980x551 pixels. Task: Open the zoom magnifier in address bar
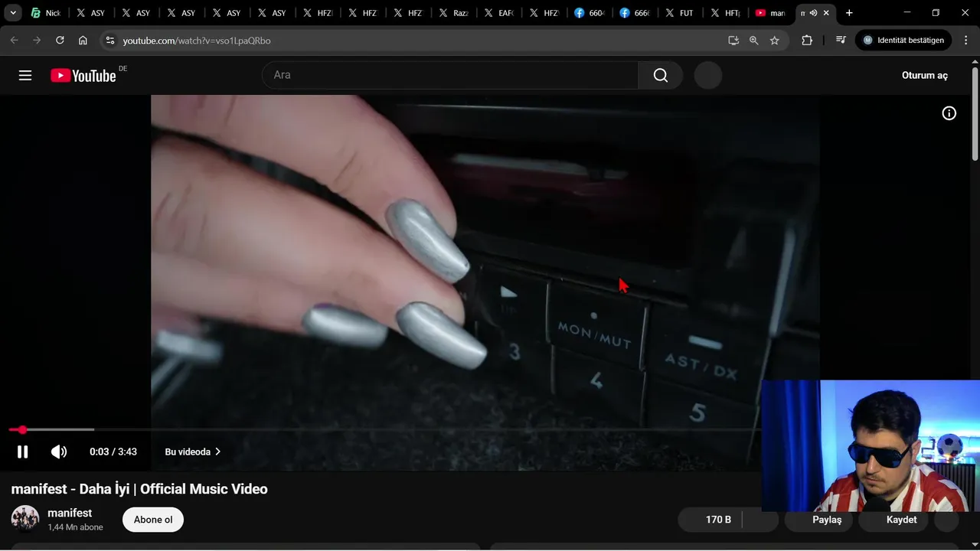[754, 41]
